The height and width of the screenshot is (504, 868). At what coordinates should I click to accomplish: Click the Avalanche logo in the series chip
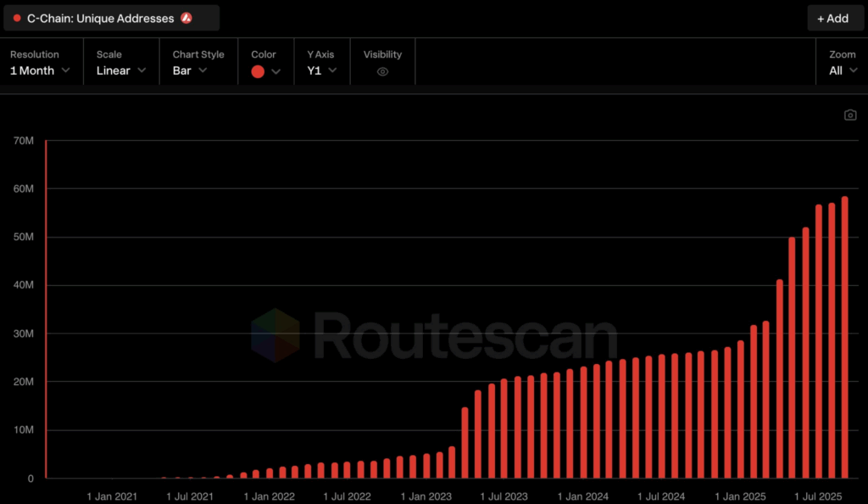(x=186, y=18)
